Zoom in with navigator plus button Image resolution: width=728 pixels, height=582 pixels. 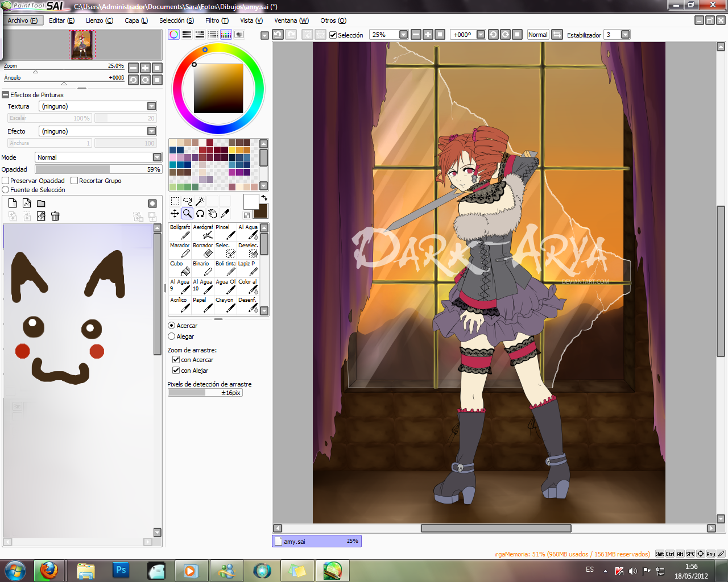145,68
